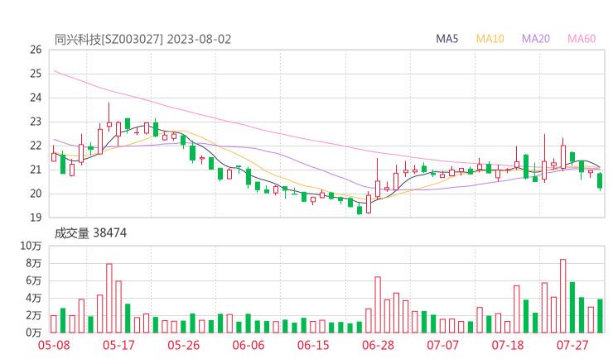The image size is (613, 364).
Task: Click the 06-28 date axis label
Action: [x=378, y=345]
